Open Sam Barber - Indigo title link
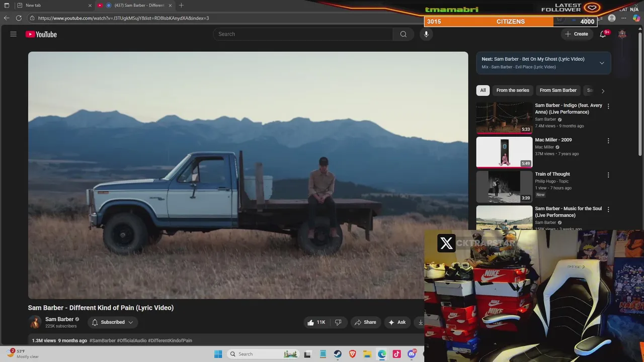This screenshot has height=362, width=644. [569, 109]
